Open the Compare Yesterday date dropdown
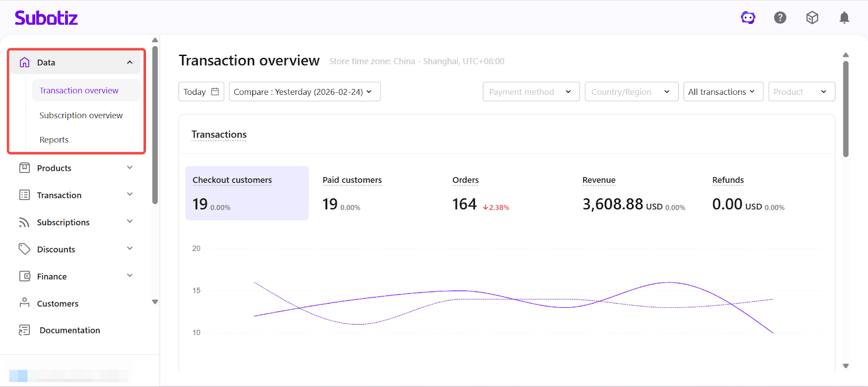The image size is (868, 387). [x=304, y=92]
